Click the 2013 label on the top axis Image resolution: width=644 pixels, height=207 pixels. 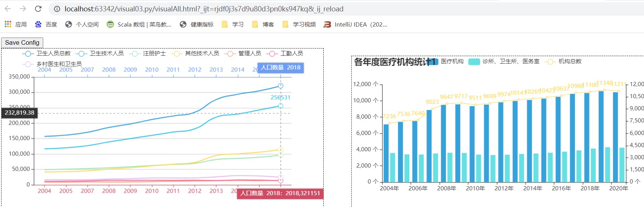216,70
